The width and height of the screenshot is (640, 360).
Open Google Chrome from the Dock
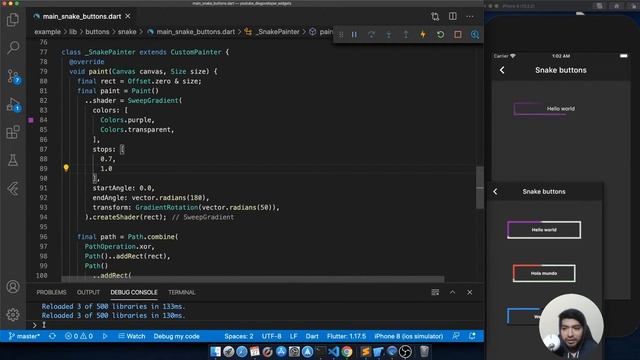point(347,351)
